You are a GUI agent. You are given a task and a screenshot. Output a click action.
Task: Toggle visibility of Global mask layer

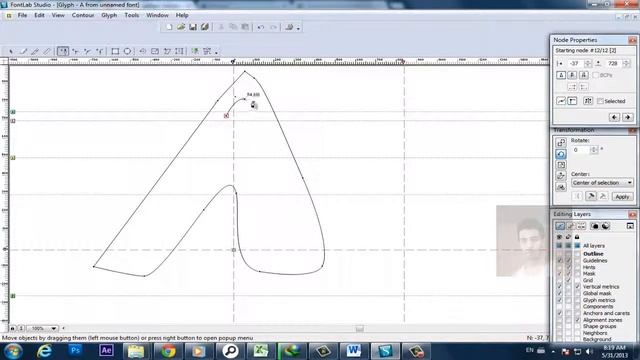point(560,293)
